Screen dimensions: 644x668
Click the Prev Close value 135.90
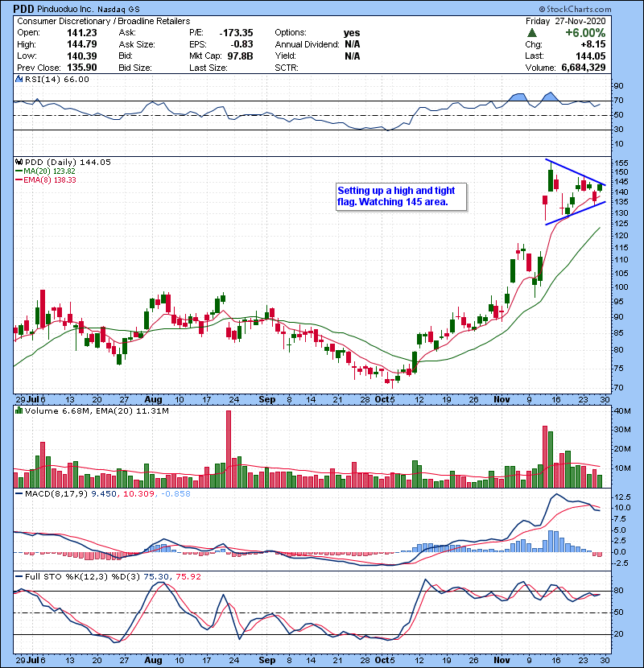(82, 68)
